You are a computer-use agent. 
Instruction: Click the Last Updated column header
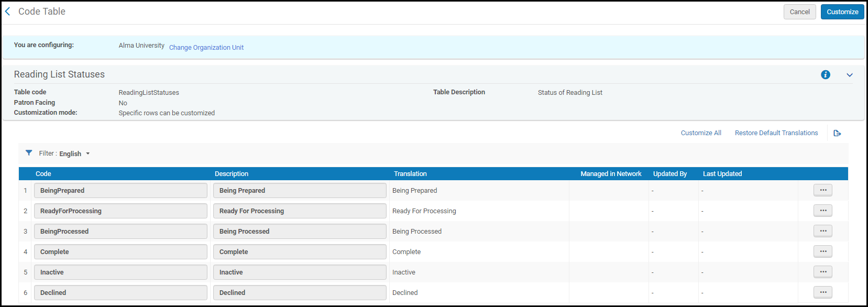click(722, 174)
